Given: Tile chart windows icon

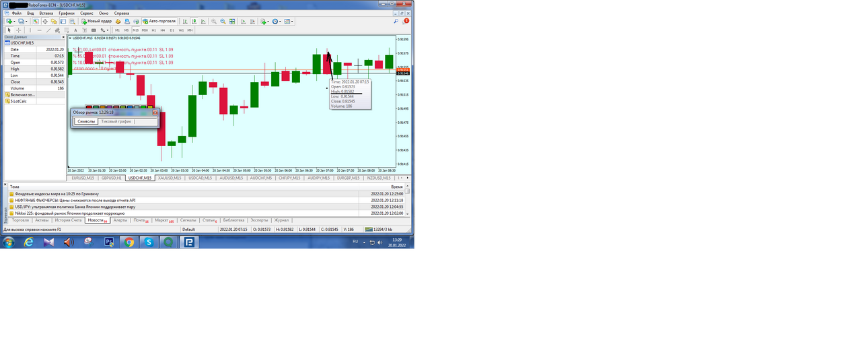Looking at the screenshot, I should (232, 21).
